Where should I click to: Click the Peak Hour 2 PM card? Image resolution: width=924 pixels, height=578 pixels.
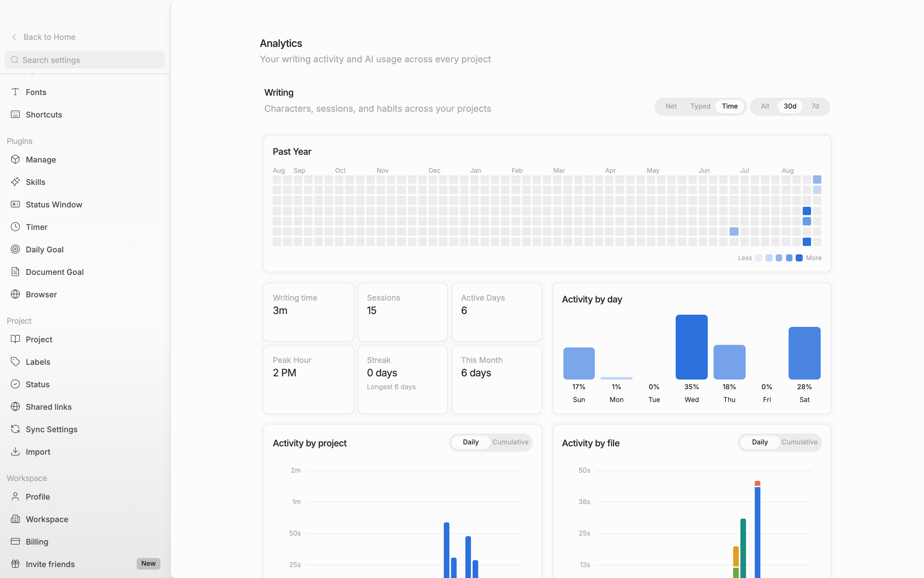point(308,379)
